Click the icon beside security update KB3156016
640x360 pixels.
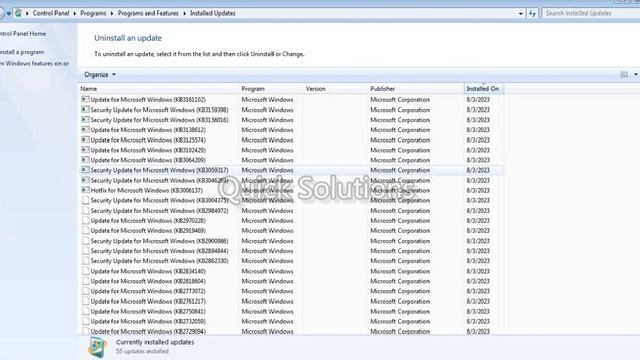85,120
